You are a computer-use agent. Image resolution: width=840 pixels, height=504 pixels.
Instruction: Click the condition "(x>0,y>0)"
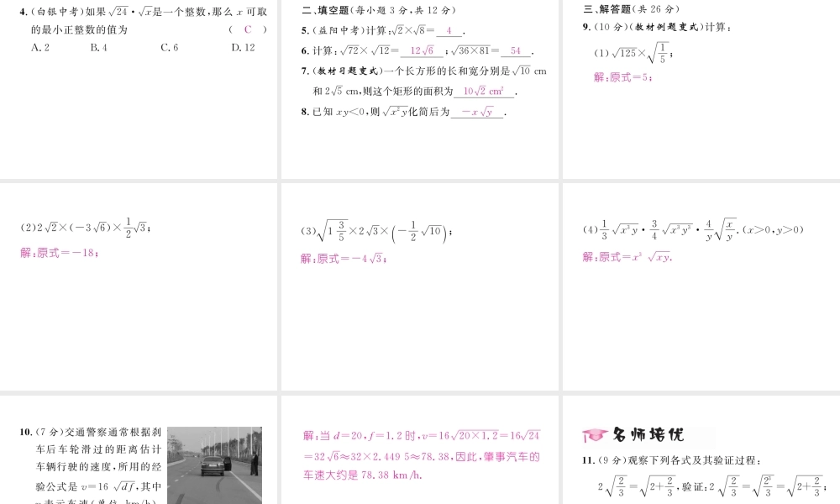(773, 230)
